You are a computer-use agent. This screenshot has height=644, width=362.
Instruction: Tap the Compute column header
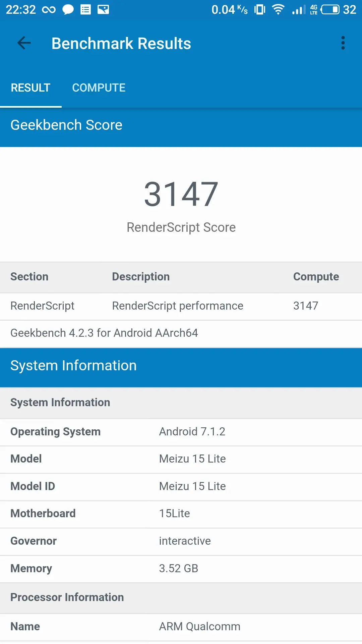[x=316, y=277]
